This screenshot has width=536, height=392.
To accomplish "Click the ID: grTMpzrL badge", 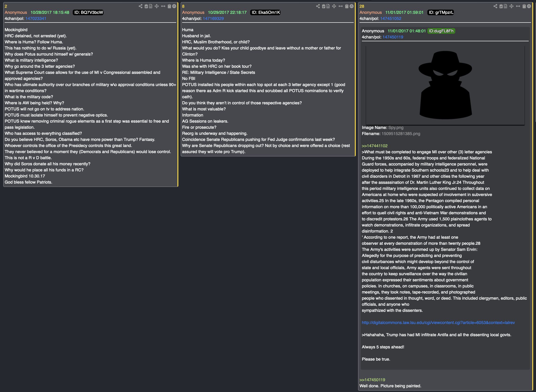I will point(441,12).
